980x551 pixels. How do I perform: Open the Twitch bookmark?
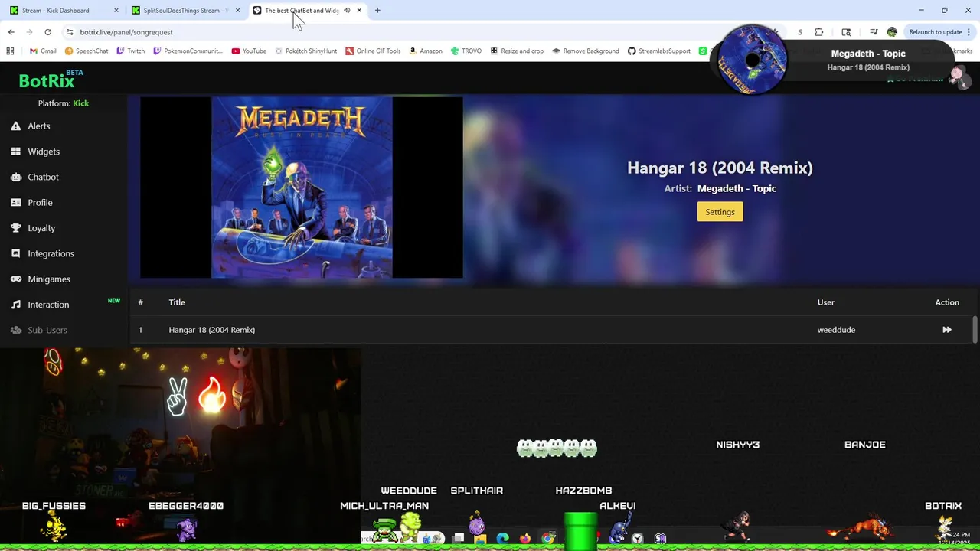pyautogui.click(x=131, y=51)
